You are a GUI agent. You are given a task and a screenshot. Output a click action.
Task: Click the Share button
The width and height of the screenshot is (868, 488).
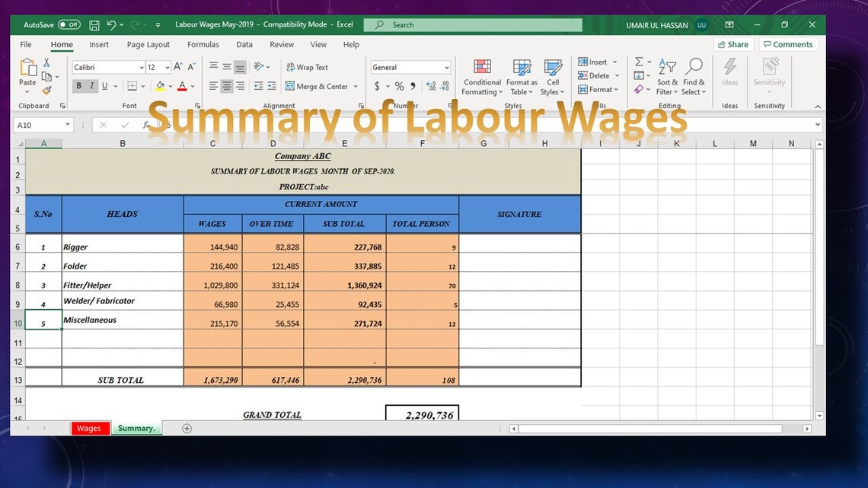pyautogui.click(x=732, y=44)
